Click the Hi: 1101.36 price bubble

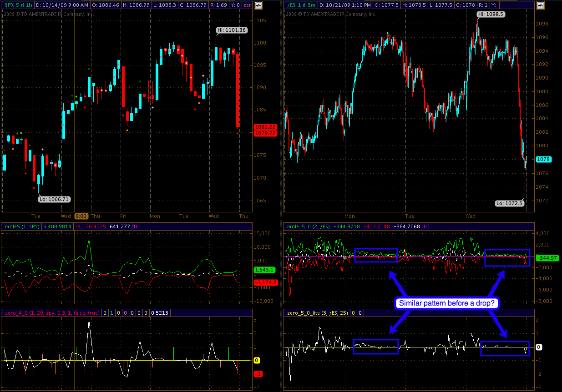232,30
